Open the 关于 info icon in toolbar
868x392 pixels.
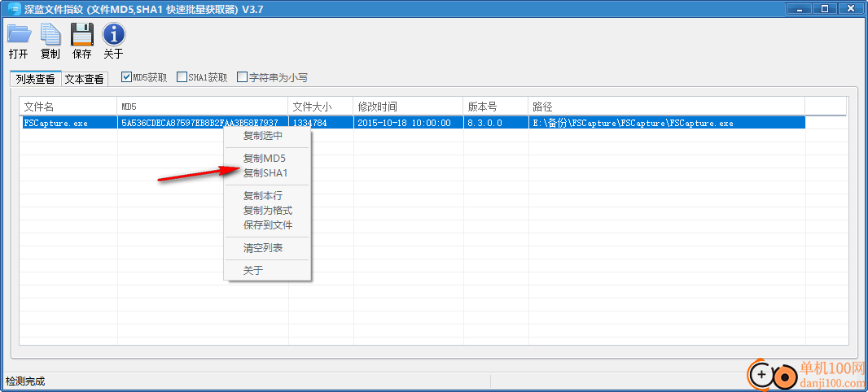114,35
